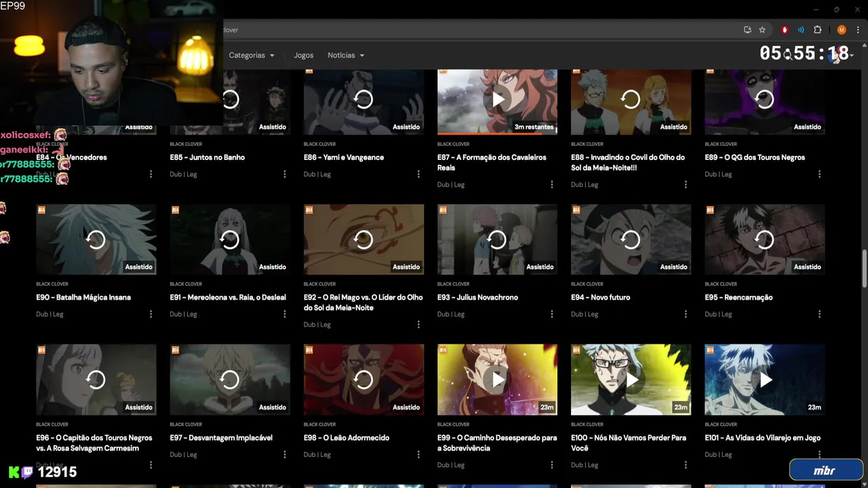Click BLACK CLOVER label above E99 title
868x488 pixels.
(453, 424)
